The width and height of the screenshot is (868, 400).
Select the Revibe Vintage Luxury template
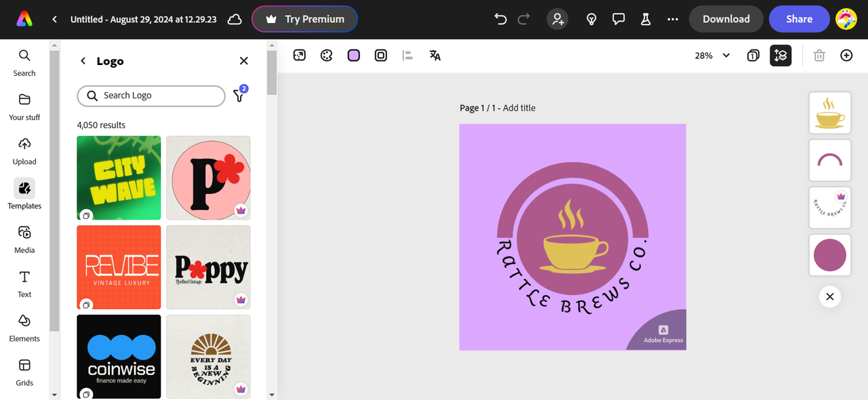point(119,267)
